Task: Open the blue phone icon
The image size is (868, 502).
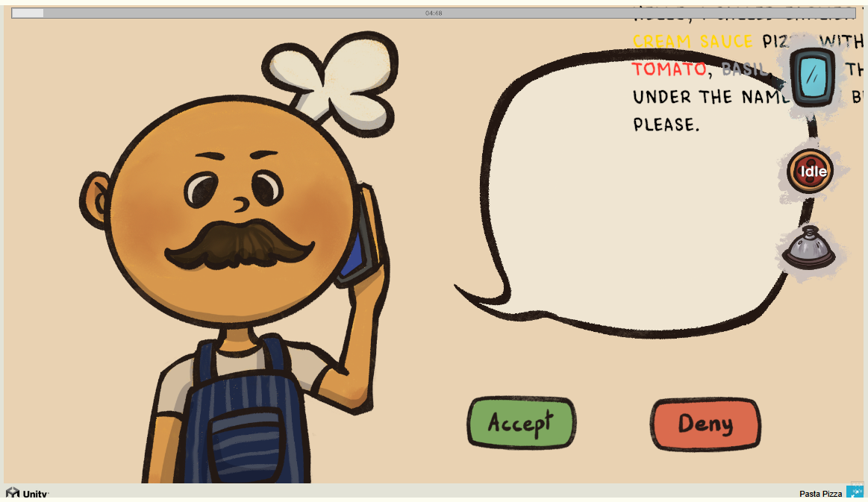Action: [812, 76]
